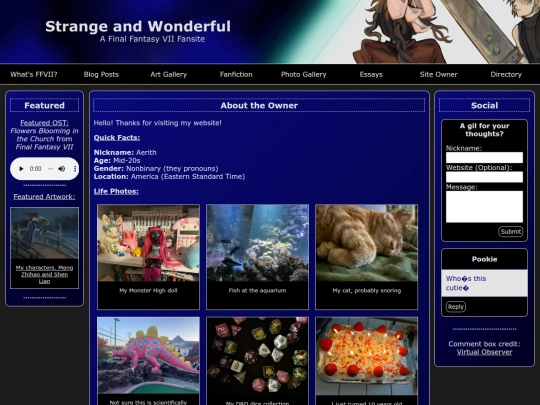Screen dimensions: 540x405
Task: Open the Directory nav item
Action: [506, 74]
